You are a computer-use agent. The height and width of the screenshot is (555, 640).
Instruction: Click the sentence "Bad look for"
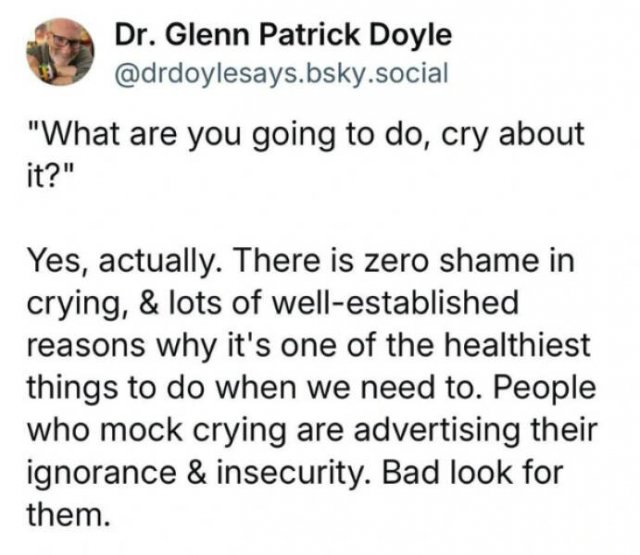click(472, 473)
